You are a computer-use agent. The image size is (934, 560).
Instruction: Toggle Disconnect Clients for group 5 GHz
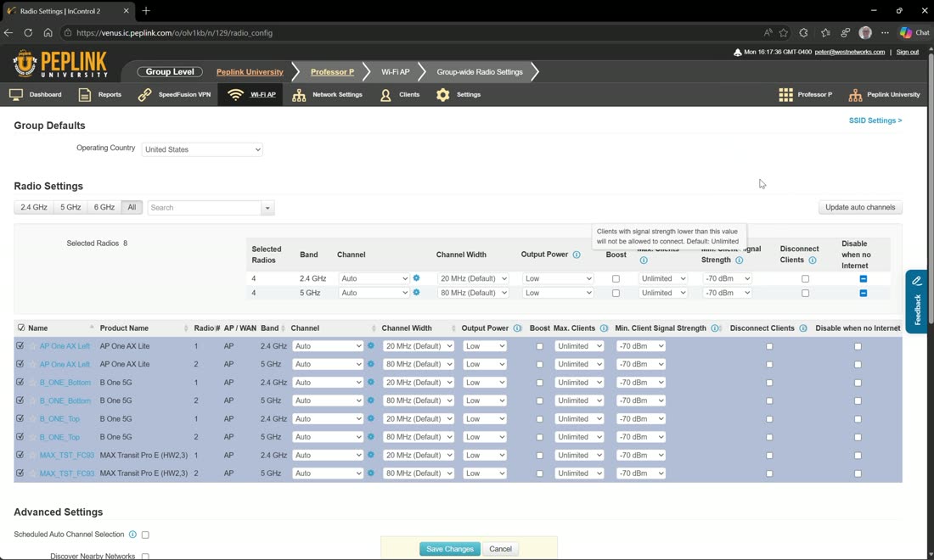pyautogui.click(x=805, y=293)
